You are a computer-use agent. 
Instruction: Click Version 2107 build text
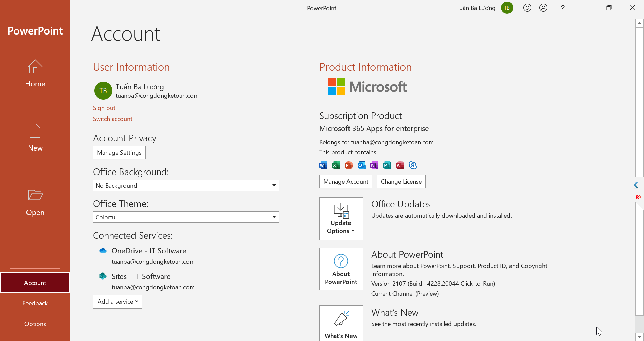(x=433, y=284)
